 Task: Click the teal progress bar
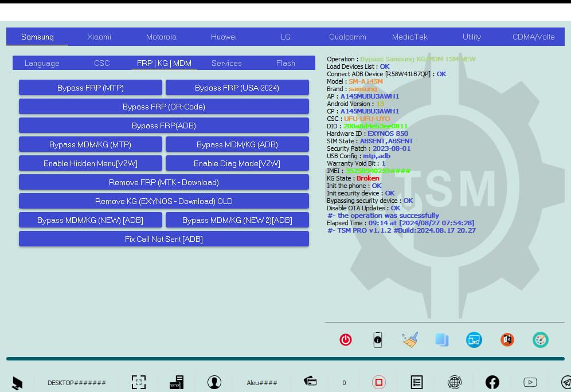coord(285,359)
